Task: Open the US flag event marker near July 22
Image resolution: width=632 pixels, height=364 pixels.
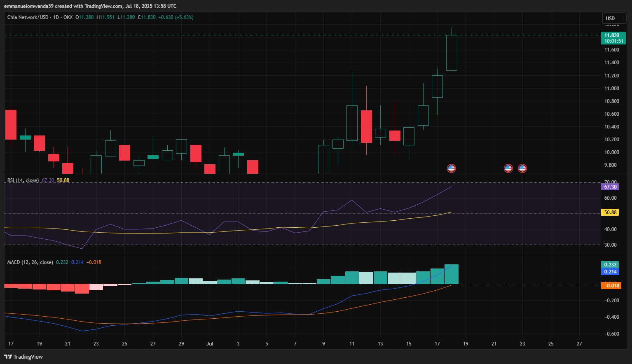Action: click(x=508, y=168)
